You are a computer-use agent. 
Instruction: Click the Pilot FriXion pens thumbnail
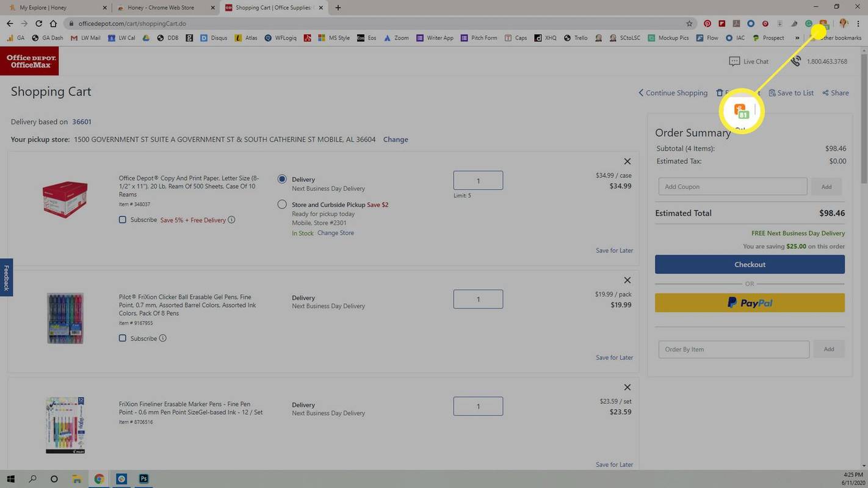click(65, 318)
